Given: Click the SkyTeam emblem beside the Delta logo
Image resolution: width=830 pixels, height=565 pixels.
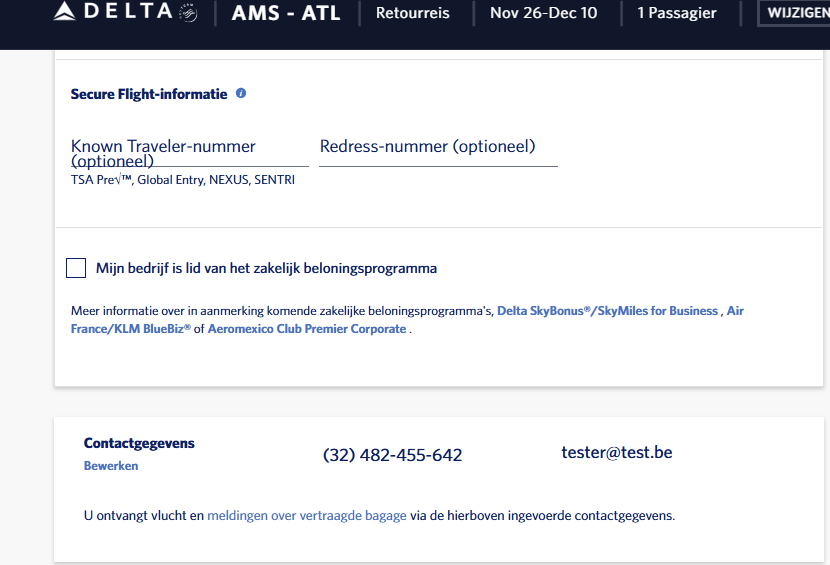Looking at the screenshot, I should tap(187, 13).
